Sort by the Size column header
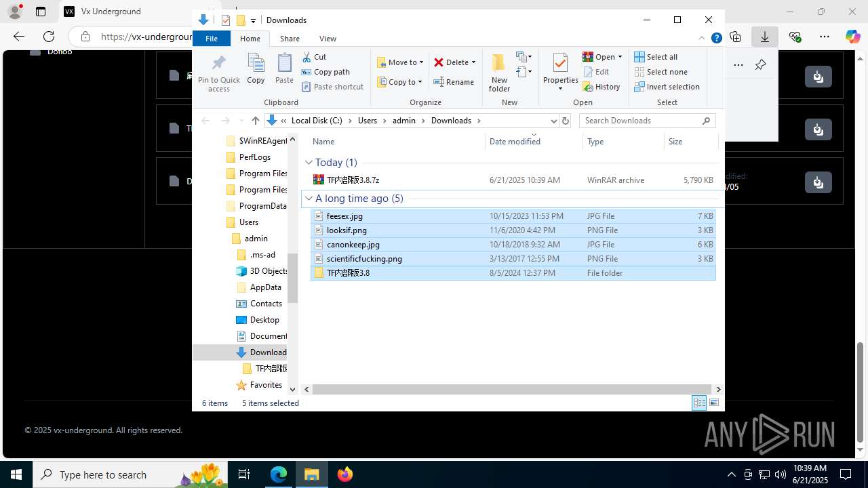The width and height of the screenshot is (868, 488). click(690, 141)
